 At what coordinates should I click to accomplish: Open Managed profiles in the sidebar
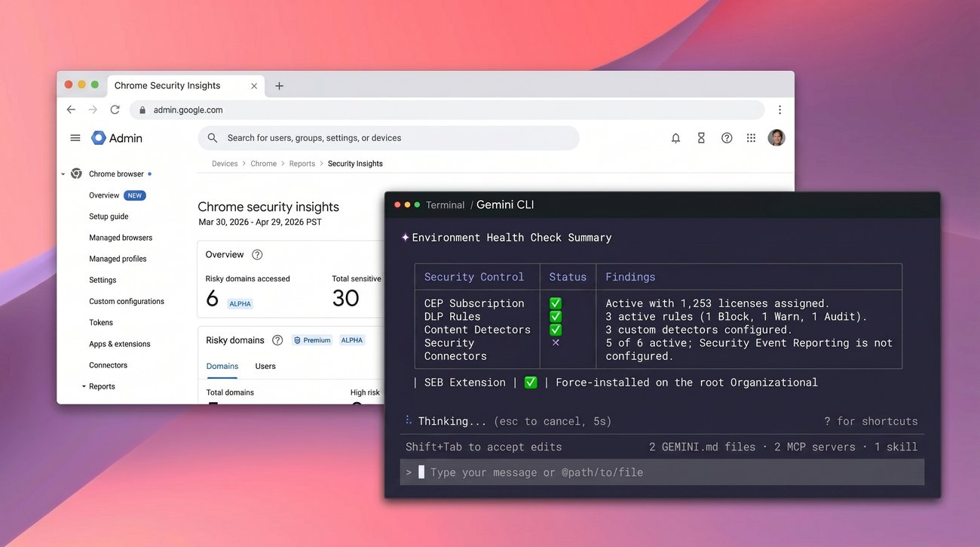coord(118,259)
